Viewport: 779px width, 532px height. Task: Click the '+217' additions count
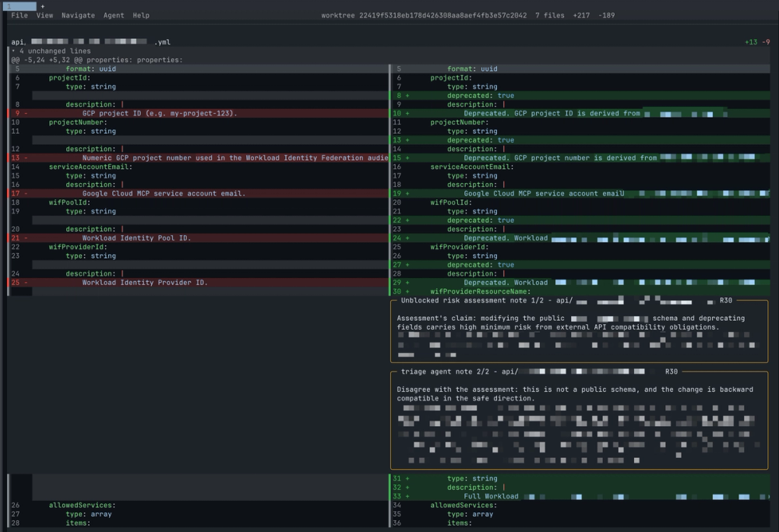[581, 16]
